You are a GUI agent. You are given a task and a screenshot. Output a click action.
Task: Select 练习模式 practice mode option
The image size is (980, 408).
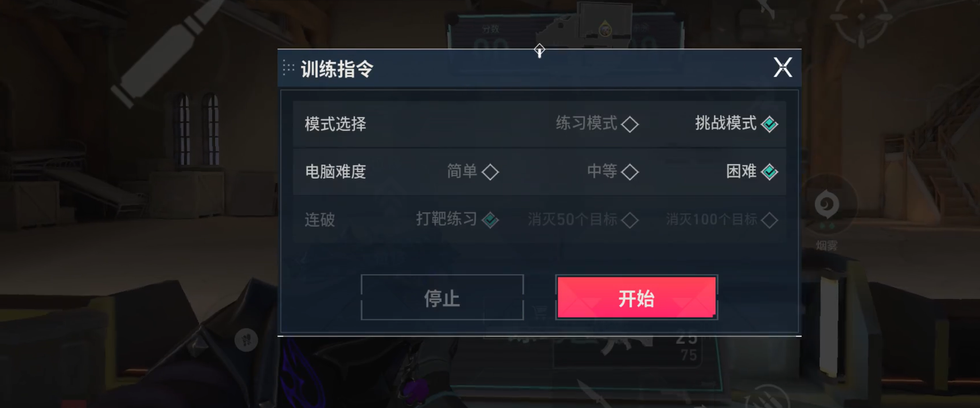tap(597, 123)
